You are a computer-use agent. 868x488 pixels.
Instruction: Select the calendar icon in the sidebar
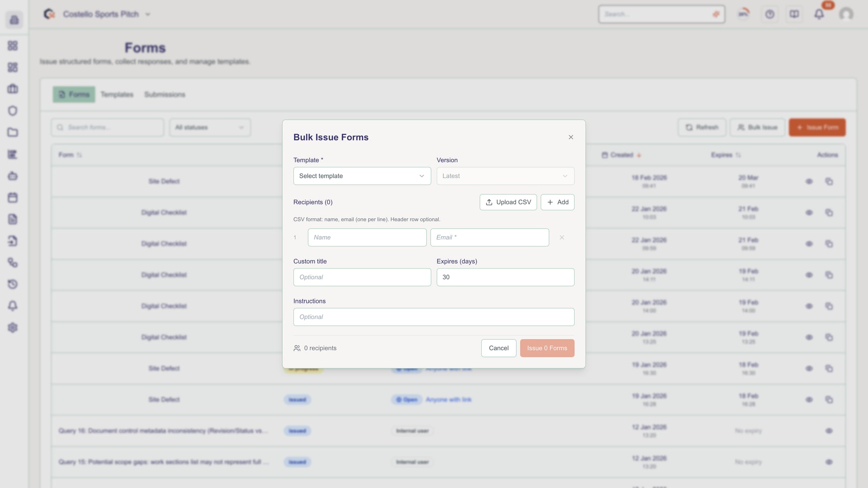(x=13, y=197)
